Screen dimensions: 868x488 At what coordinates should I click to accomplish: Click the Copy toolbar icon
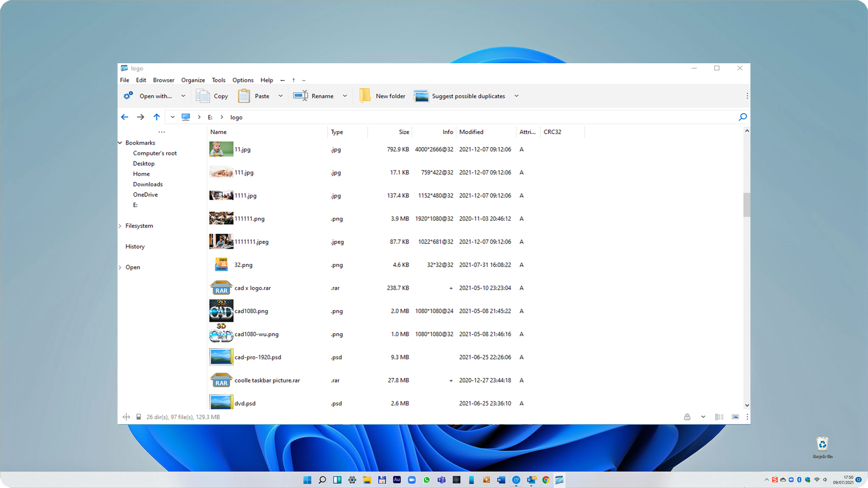click(x=203, y=96)
